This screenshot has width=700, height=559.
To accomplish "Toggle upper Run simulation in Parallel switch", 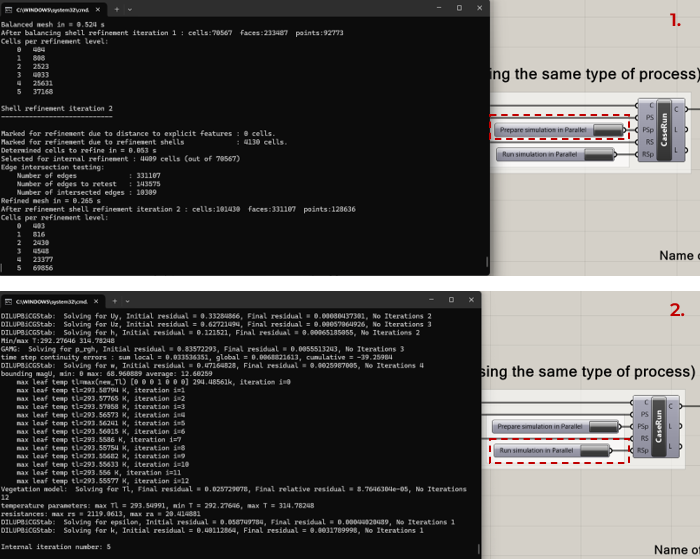I will click(x=599, y=154).
